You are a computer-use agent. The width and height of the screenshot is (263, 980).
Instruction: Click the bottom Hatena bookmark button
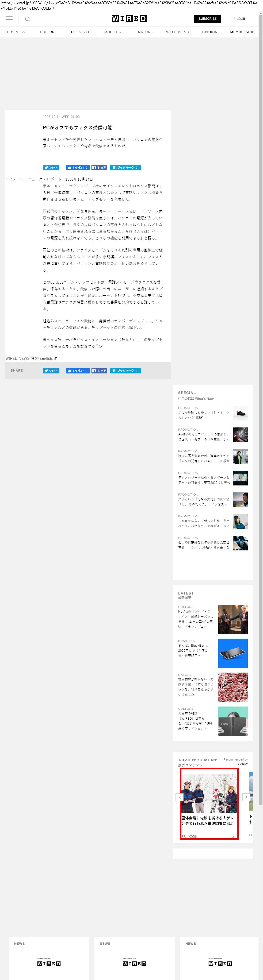125,371
